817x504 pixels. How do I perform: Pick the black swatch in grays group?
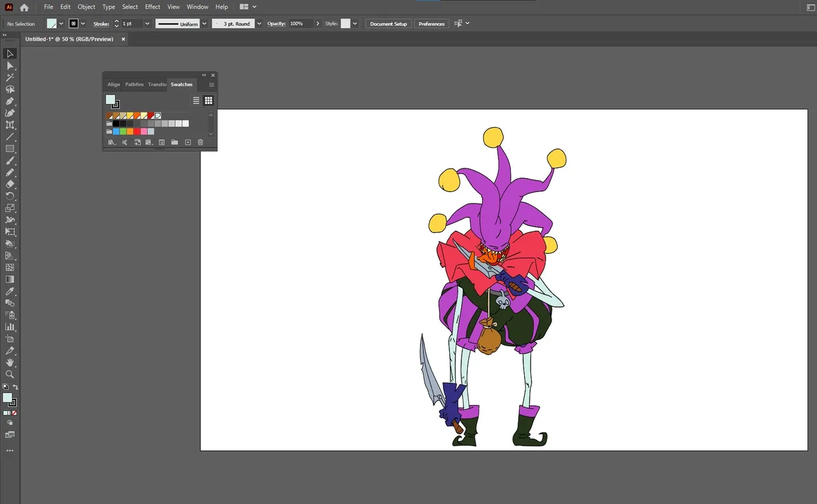(116, 124)
